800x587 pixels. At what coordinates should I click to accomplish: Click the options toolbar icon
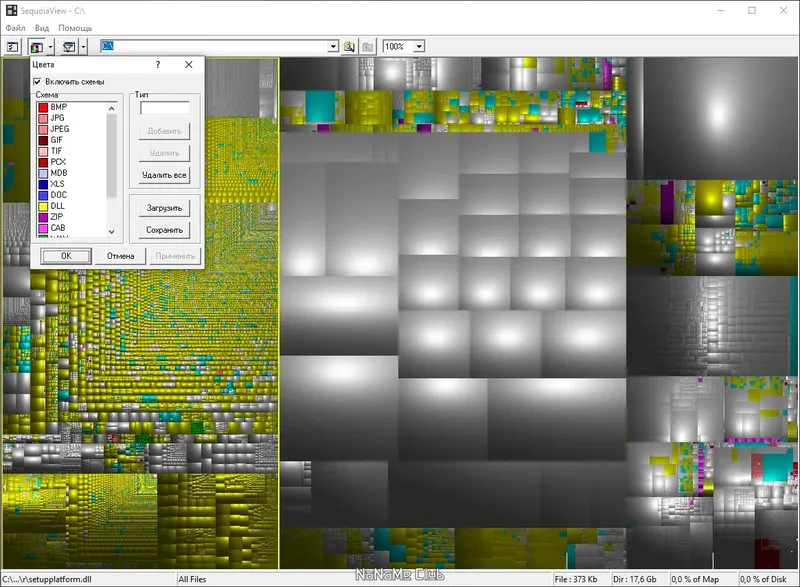[13, 47]
